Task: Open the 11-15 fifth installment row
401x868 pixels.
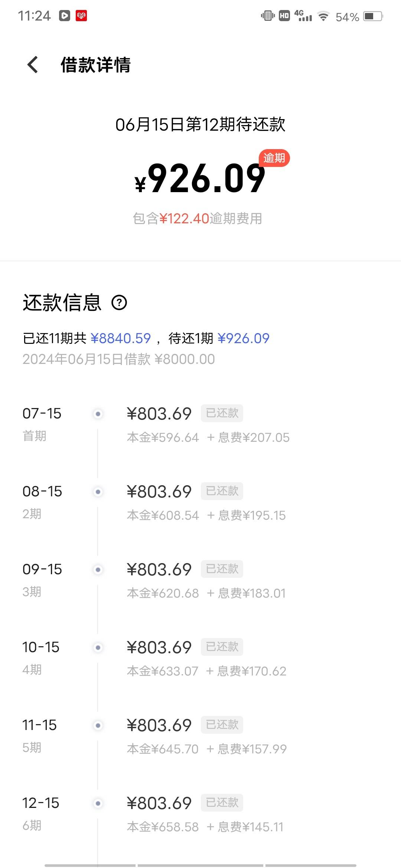Action: 200,736
